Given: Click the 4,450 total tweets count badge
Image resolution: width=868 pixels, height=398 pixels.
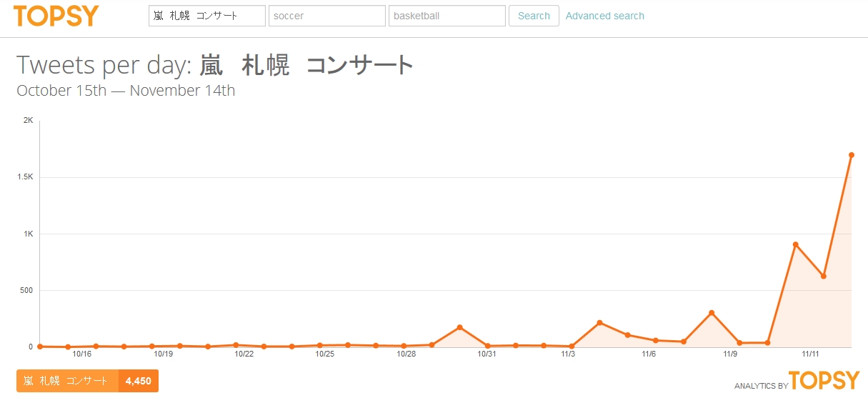Looking at the screenshot, I should [x=138, y=381].
